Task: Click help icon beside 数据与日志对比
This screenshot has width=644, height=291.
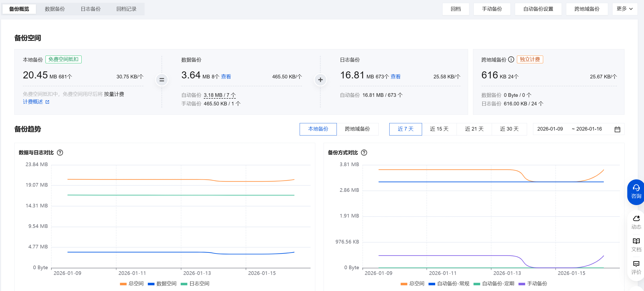Action: click(x=60, y=153)
